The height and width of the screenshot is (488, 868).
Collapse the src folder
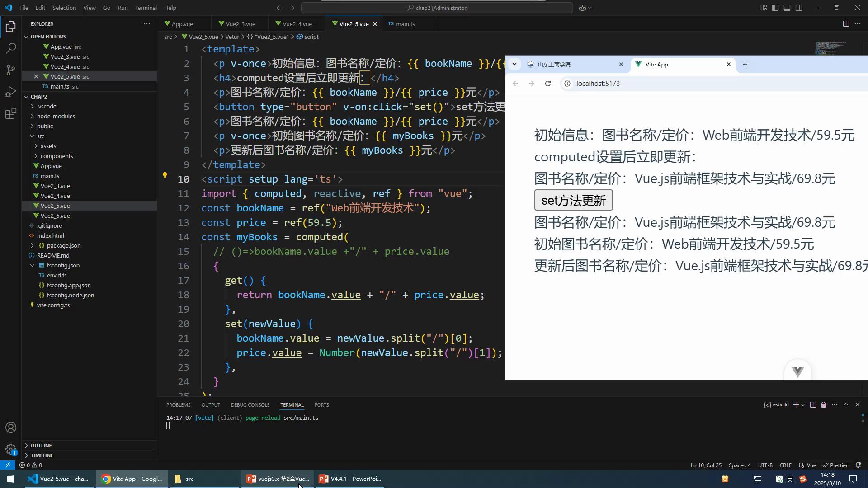[40, 136]
